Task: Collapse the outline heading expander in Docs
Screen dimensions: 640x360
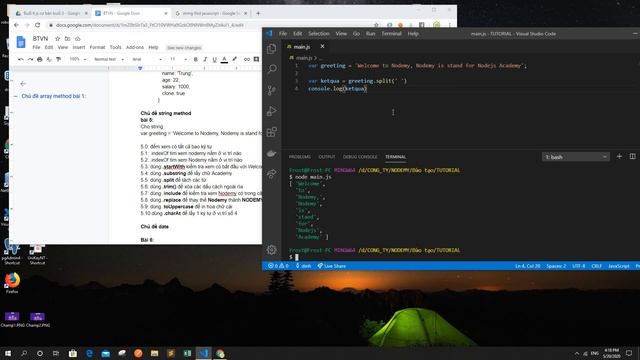Action: pos(16,96)
